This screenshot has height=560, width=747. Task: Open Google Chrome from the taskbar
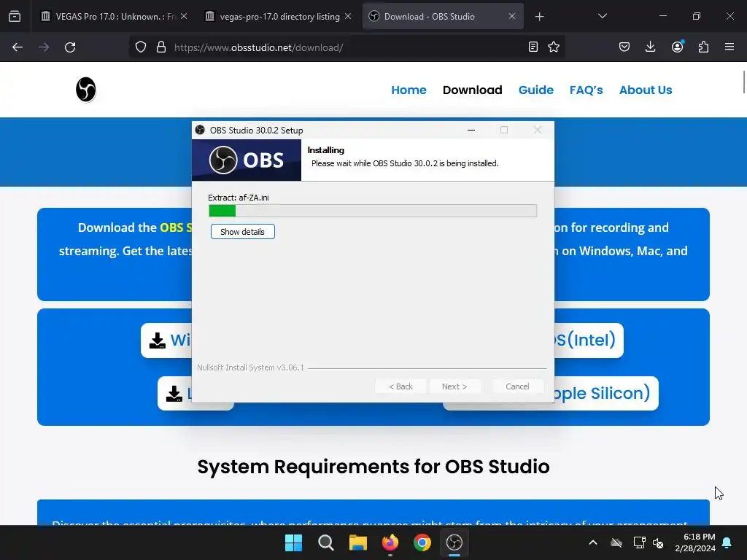(x=422, y=542)
